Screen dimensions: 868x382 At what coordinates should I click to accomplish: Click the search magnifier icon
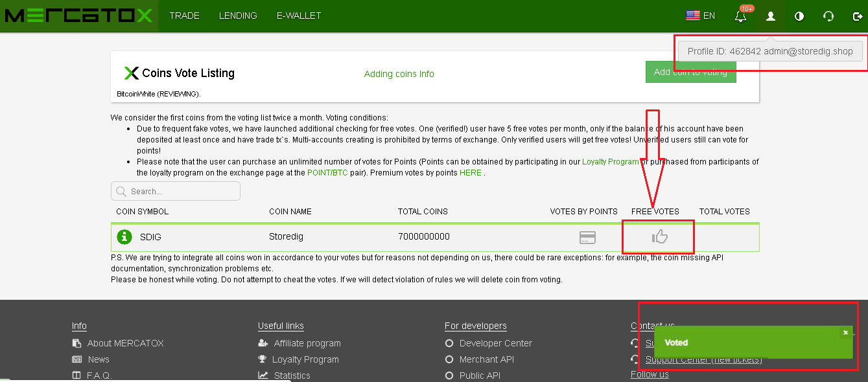(121, 191)
